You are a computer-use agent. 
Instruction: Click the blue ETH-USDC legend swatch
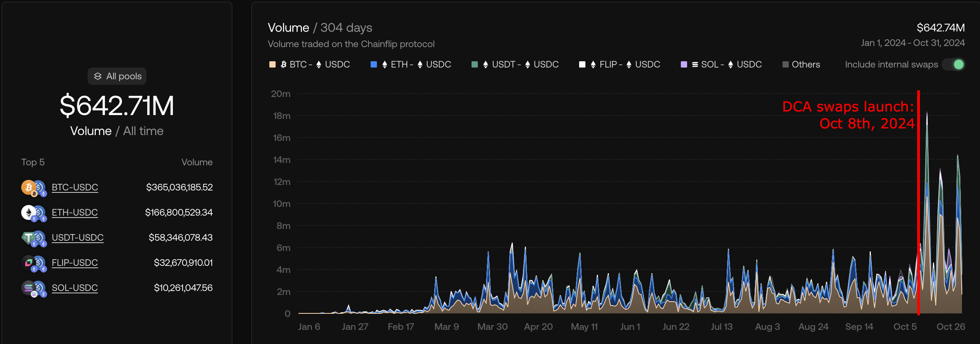(x=374, y=64)
